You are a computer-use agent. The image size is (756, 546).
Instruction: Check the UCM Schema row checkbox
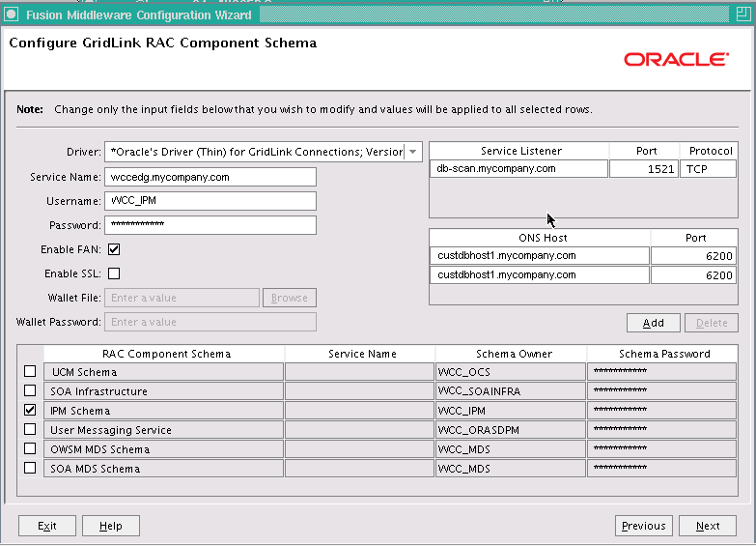(x=30, y=371)
